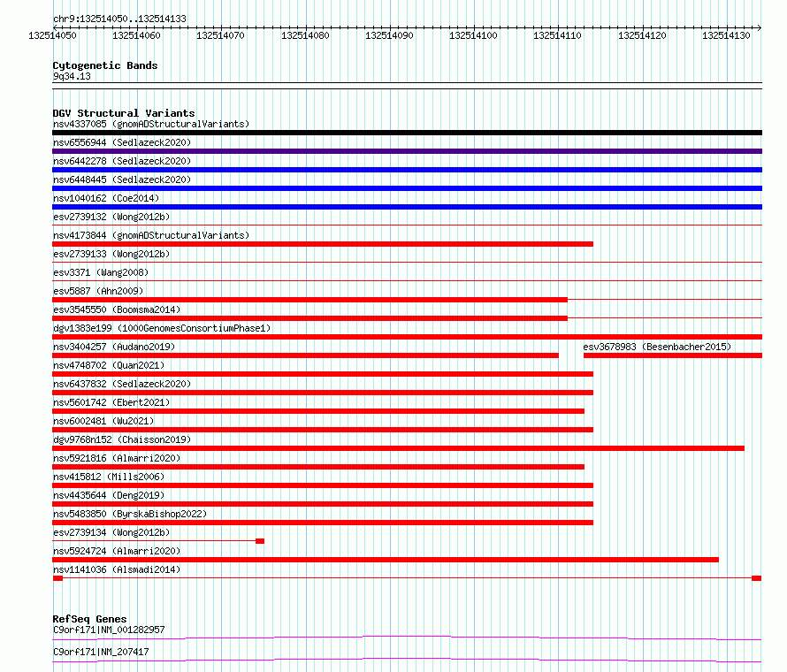Open nsv5921816 (Almarri2020) label
Viewport: 787px width, 672px height.
tap(117, 458)
